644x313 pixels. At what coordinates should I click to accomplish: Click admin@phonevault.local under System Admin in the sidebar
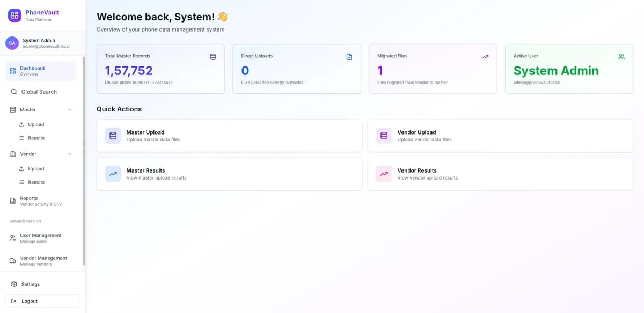(x=46, y=47)
